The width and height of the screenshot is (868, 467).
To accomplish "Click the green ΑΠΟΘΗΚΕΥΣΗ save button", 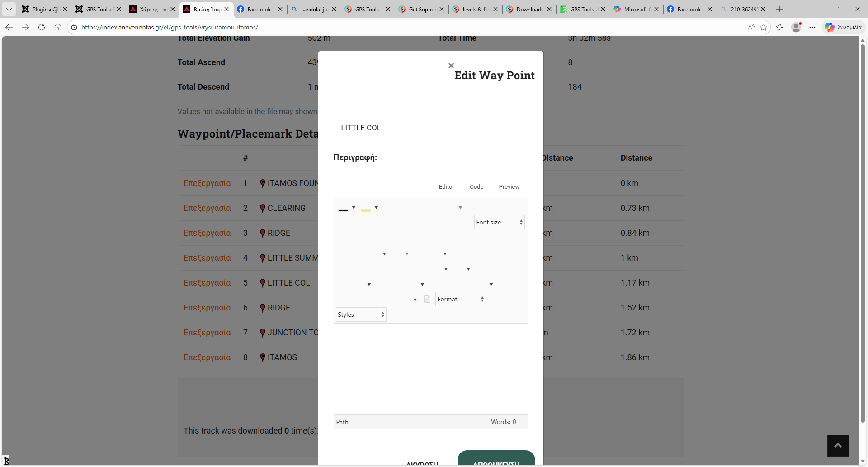I will tap(496, 460).
